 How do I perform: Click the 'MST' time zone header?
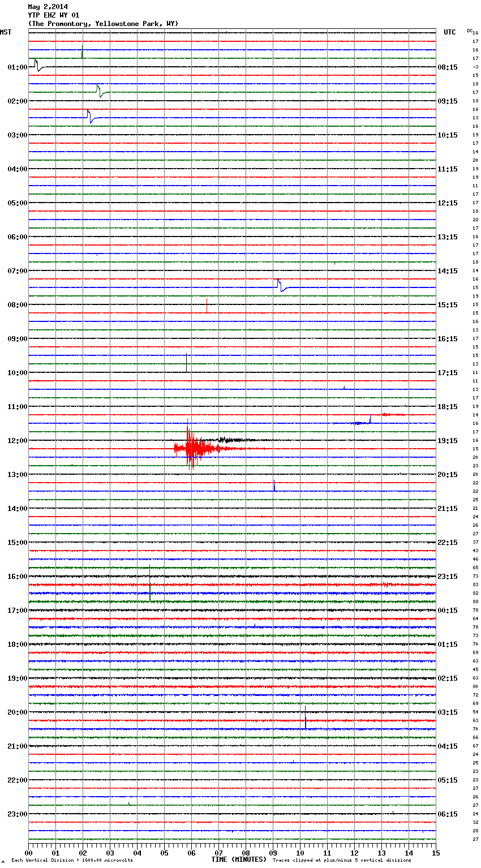6,32
